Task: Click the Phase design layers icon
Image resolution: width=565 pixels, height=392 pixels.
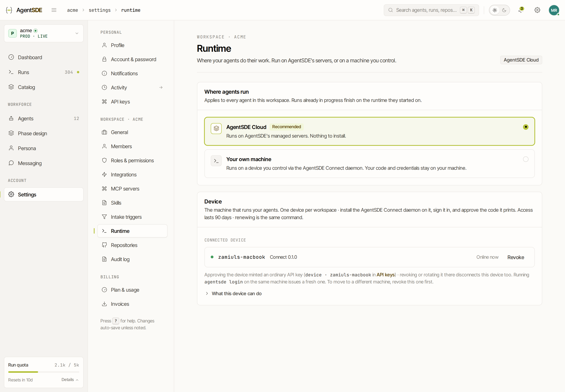Action: [11, 133]
